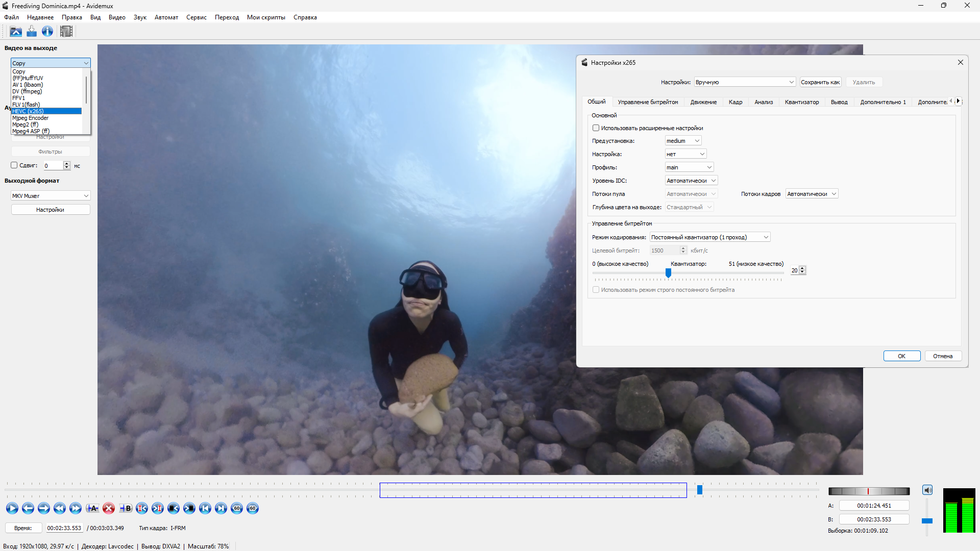Open the Файл menu
980x551 pixels.
pyautogui.click(x=11, y=17)
